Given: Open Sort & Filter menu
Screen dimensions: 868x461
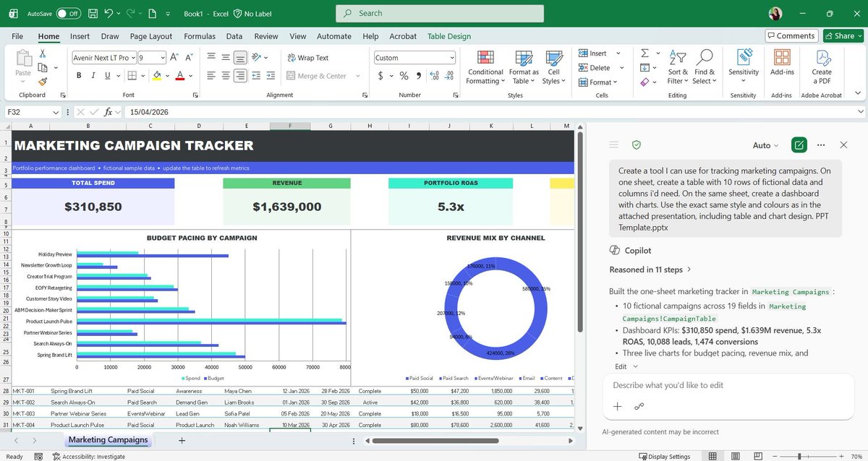Looking at the screenshot, I should (678, 67).
